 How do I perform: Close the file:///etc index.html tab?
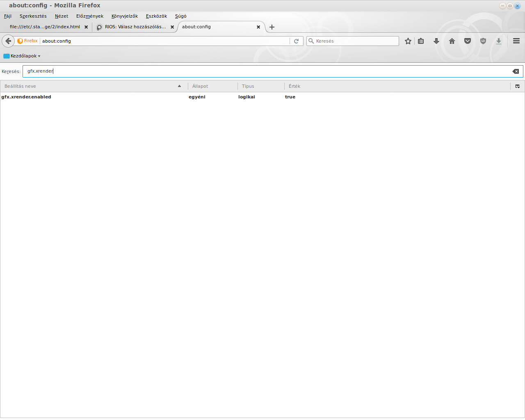(86, 27)
